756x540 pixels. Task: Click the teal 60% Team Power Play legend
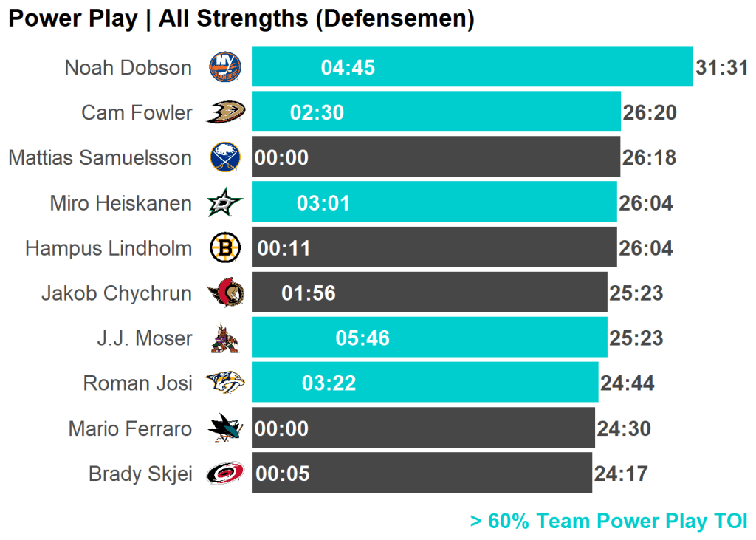608,522
